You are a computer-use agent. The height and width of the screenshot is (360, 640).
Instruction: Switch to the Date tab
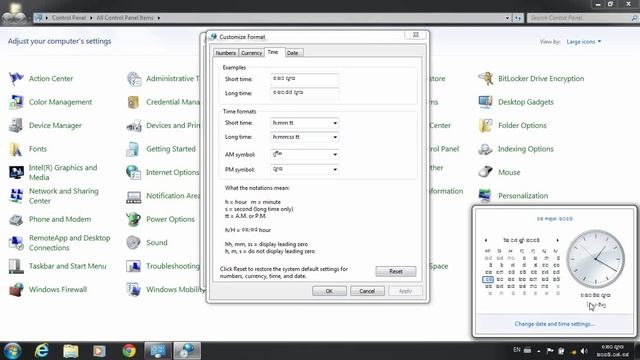pos(293,53)
